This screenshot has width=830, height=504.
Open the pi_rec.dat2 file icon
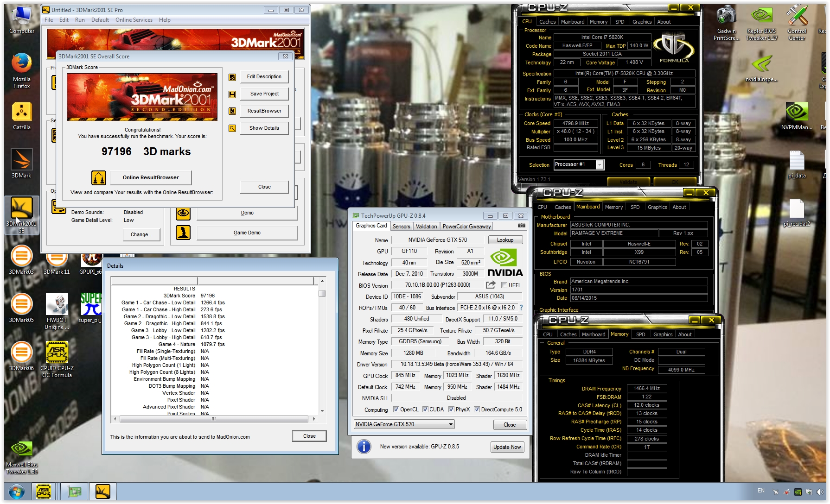pos(797,213)
